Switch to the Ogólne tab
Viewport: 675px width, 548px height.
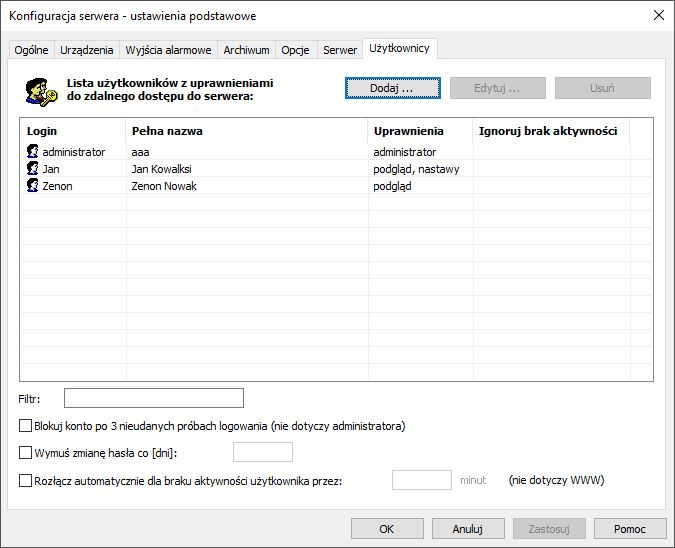pyautogui.click(x=31, y=50)
